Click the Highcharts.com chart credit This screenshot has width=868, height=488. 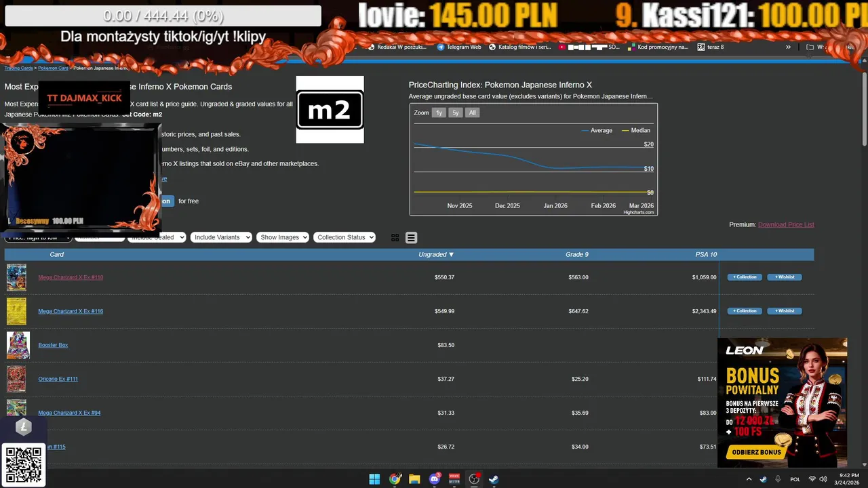(x=639, y=212)
